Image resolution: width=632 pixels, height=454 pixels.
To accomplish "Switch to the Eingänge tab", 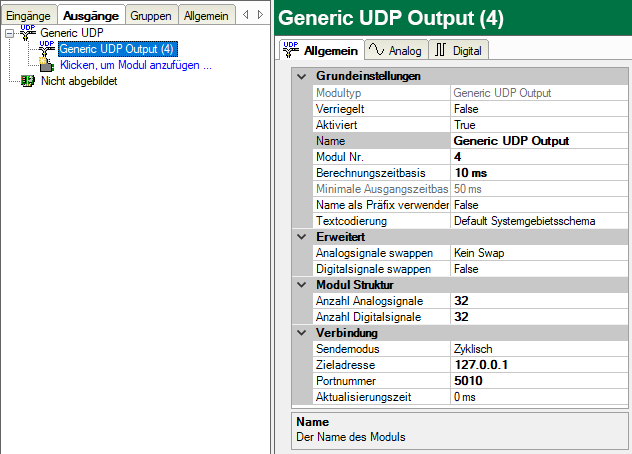I will pyautogui.click(x=28, y=16).
